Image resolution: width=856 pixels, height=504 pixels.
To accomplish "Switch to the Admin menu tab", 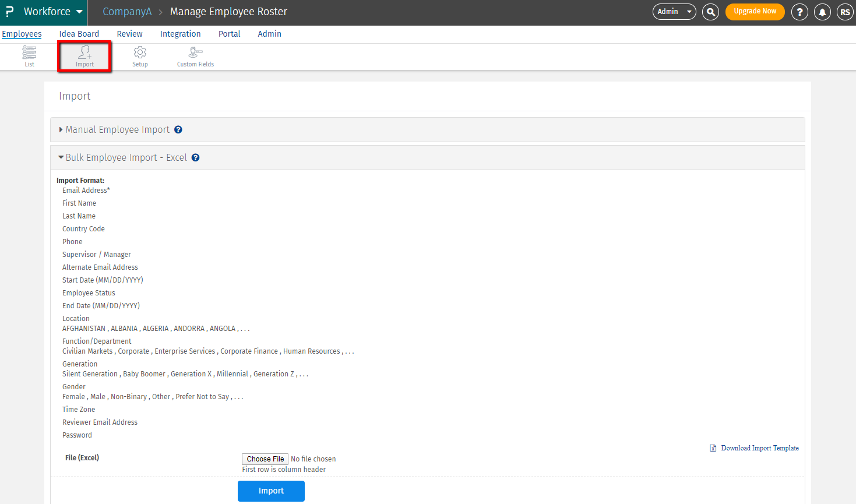I will coord(269,34).
